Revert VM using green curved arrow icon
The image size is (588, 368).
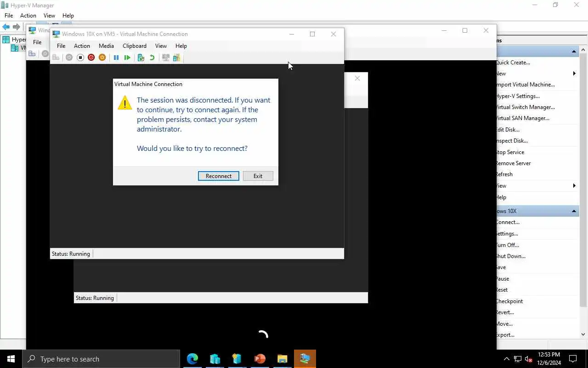(152, 57)
